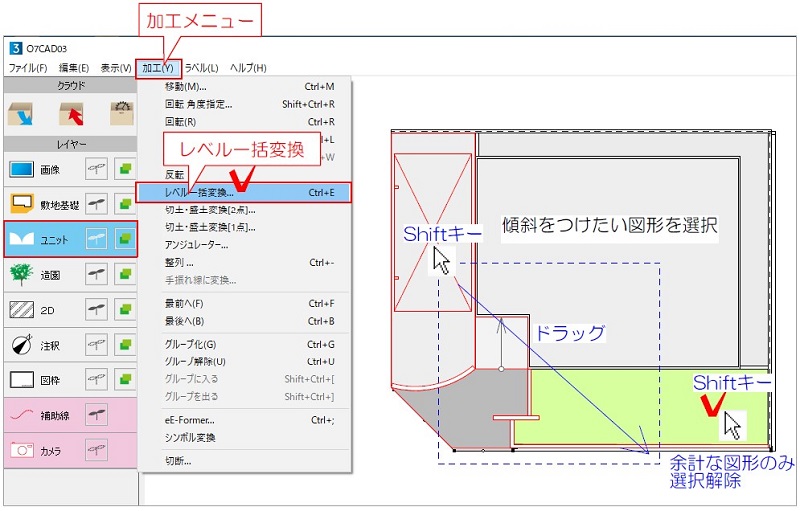This screenshot has height=511, width=800.
Task: Toggle sprout visibility on 図枠 layer
Action: (x=96, y=380)
